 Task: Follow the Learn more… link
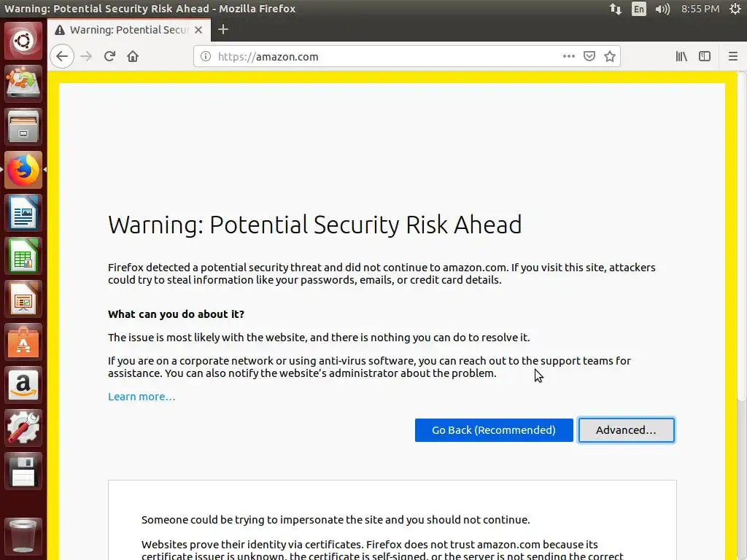coord(142,397)
